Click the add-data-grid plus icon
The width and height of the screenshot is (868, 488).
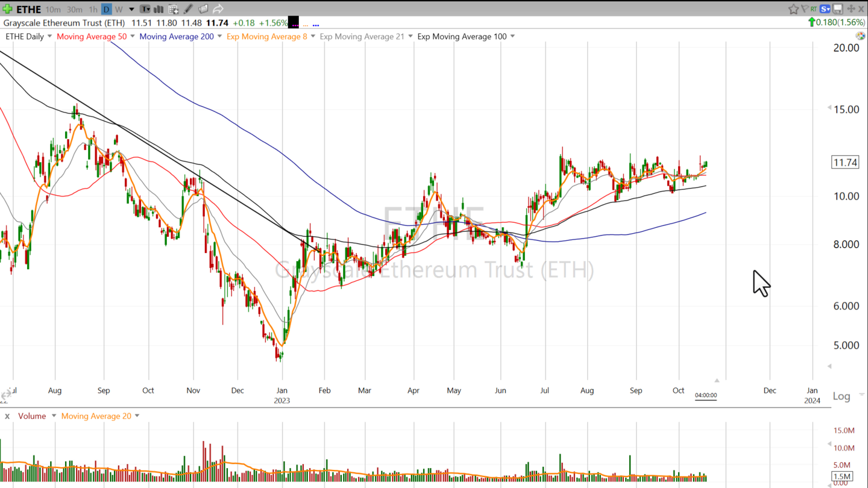pos(174,9)
